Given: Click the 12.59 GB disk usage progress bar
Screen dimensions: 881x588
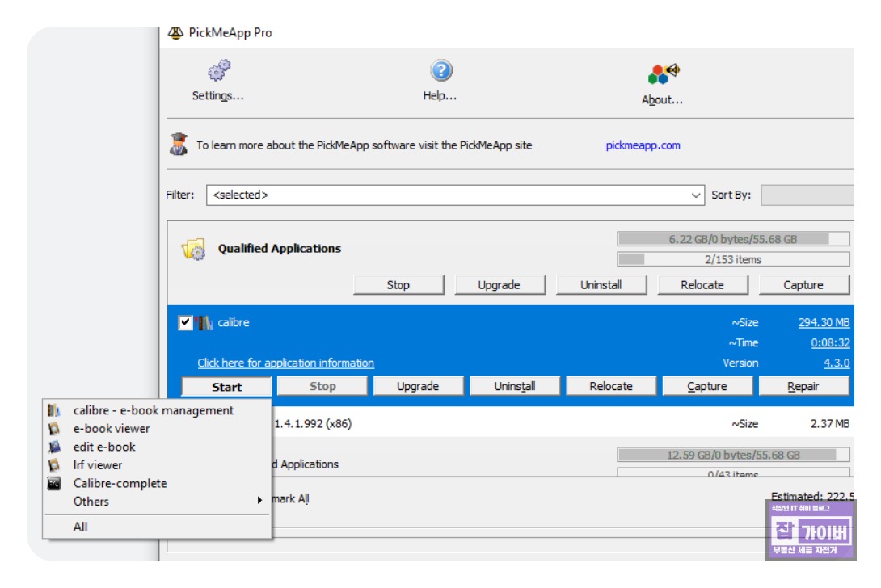Looking at the screenshot, I should [x=733, y=455].
